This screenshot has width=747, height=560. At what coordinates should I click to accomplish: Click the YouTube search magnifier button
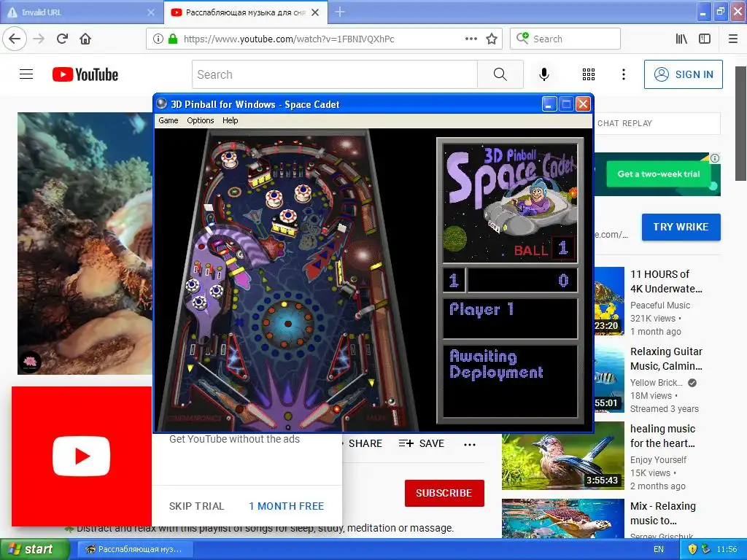(500, 74)
